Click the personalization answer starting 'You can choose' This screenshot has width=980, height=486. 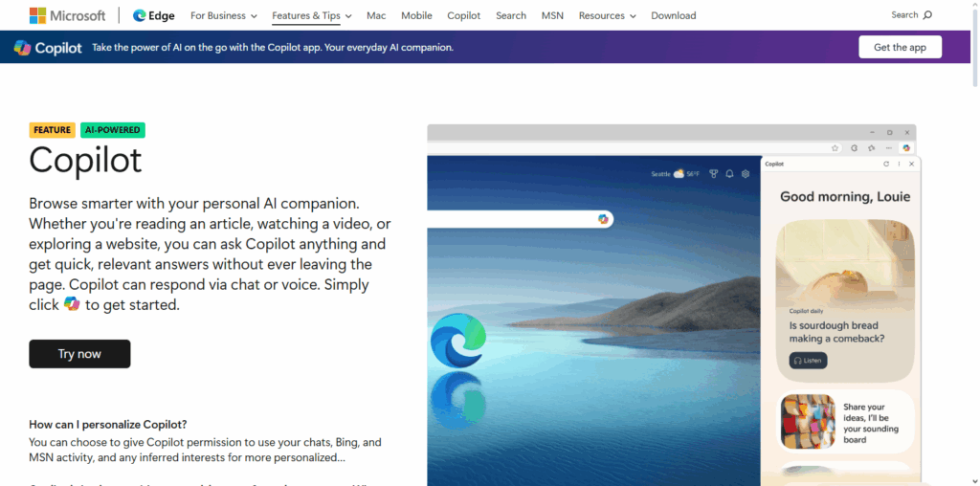pos(205,450)
